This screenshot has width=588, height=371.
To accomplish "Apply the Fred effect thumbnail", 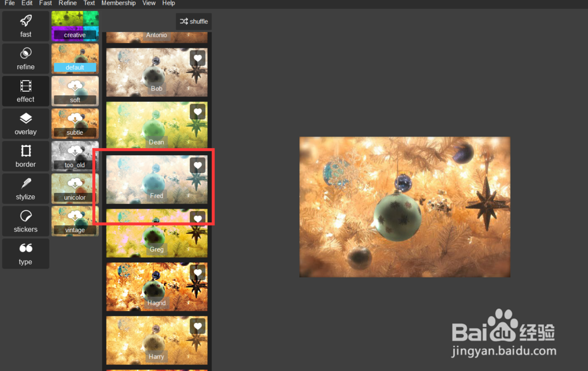I will (x=157, y=179).
